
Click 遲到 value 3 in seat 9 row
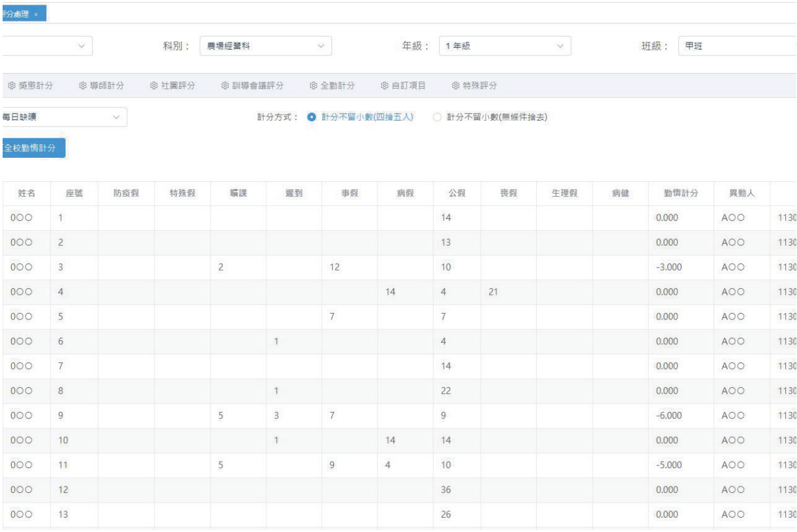(276, 415)
